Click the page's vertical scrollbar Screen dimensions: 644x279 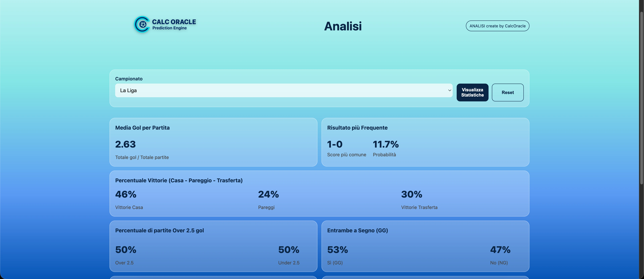pos(641,100)
